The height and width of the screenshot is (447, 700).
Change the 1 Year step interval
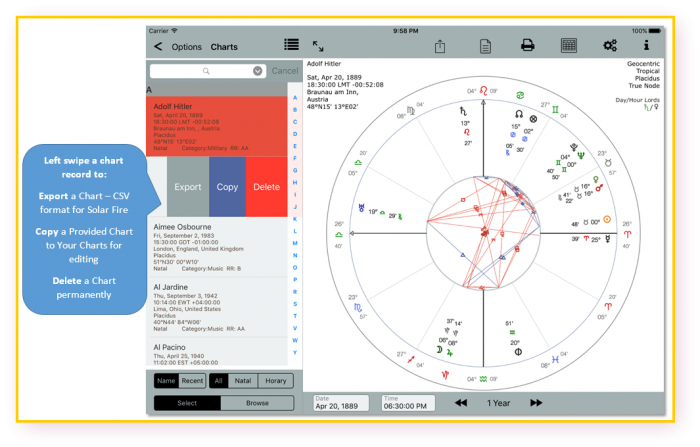(498, 403)
